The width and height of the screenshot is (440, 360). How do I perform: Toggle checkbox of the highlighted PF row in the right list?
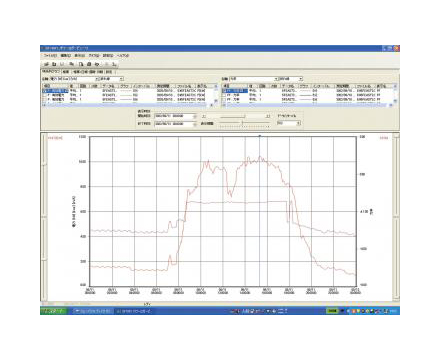click(224, 91)
